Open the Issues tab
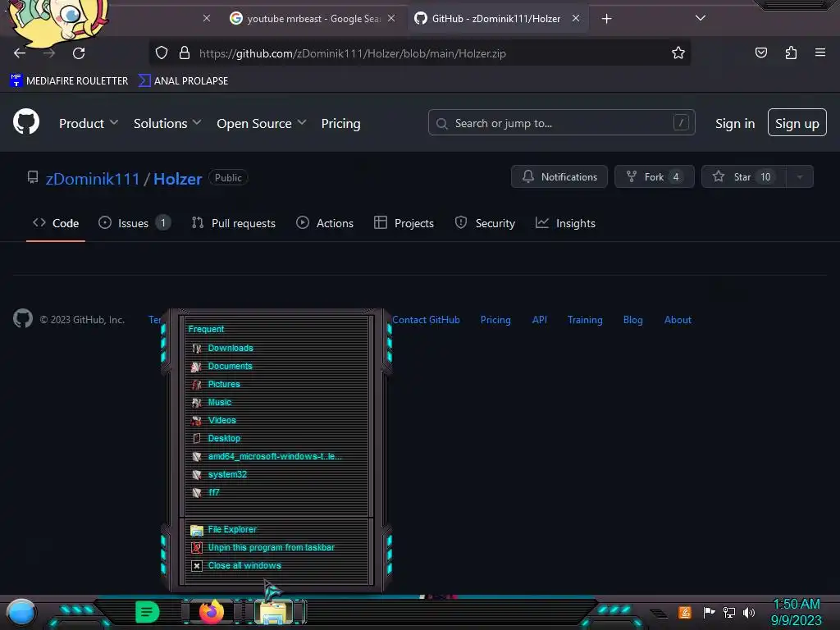Viewport: 840px width, 630px height. [x=135, y=223]
